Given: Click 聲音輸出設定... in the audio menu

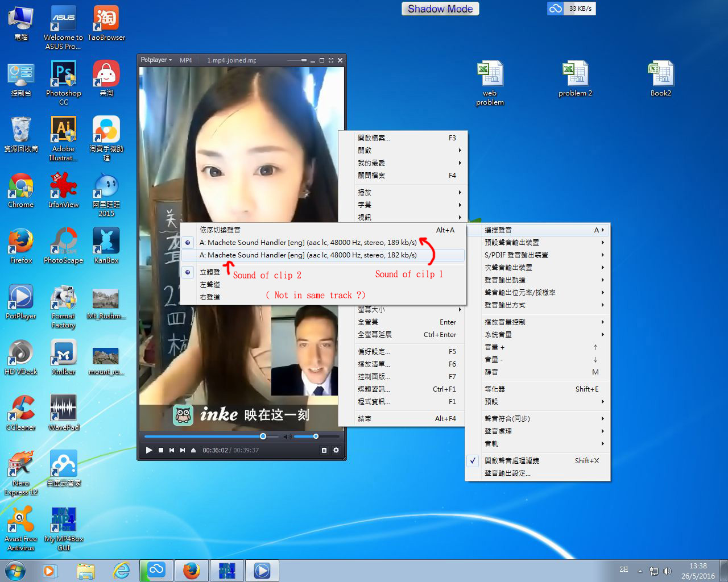Looking at the screenshot, I should (537, 473).
